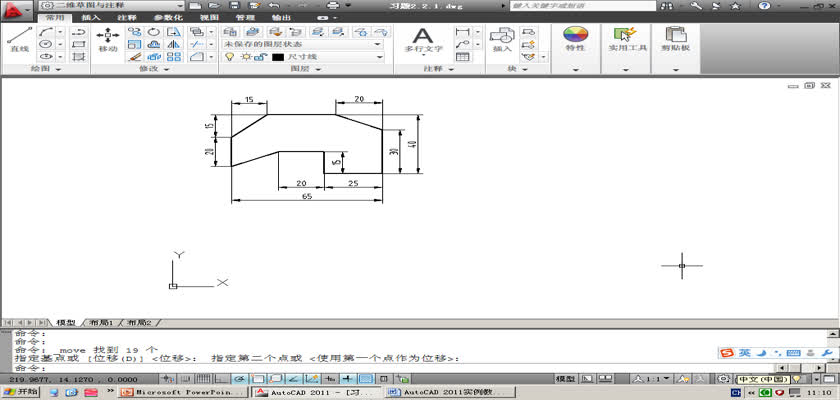Click the Plot printer icon in quick access toolbar

pyautogui.click(x=333, y=5)
